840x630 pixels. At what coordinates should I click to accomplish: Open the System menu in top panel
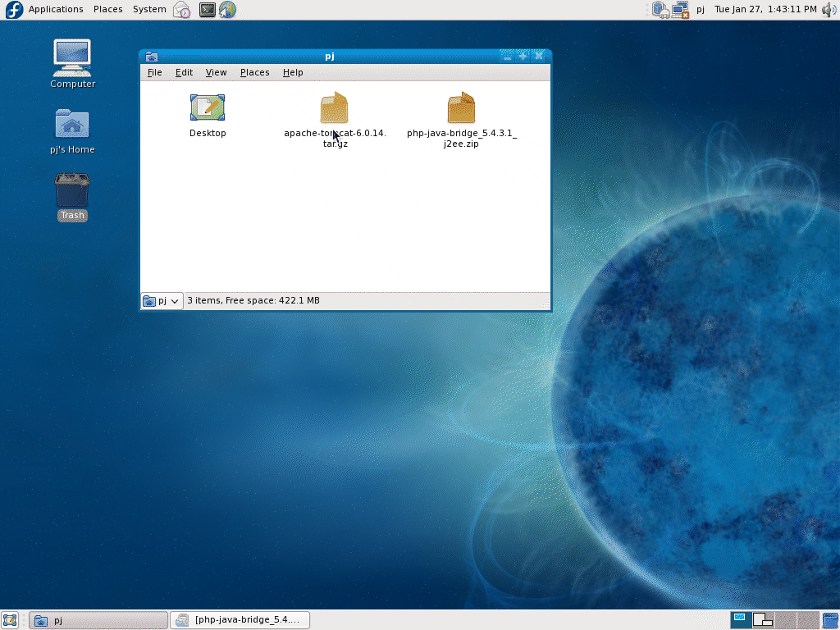149,10
